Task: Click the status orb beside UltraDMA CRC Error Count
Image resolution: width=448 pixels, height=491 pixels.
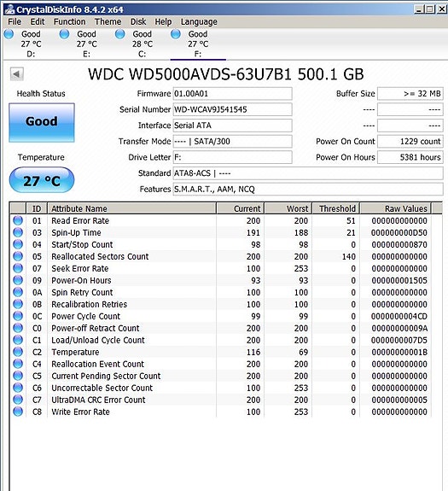Action: (18, 400)
